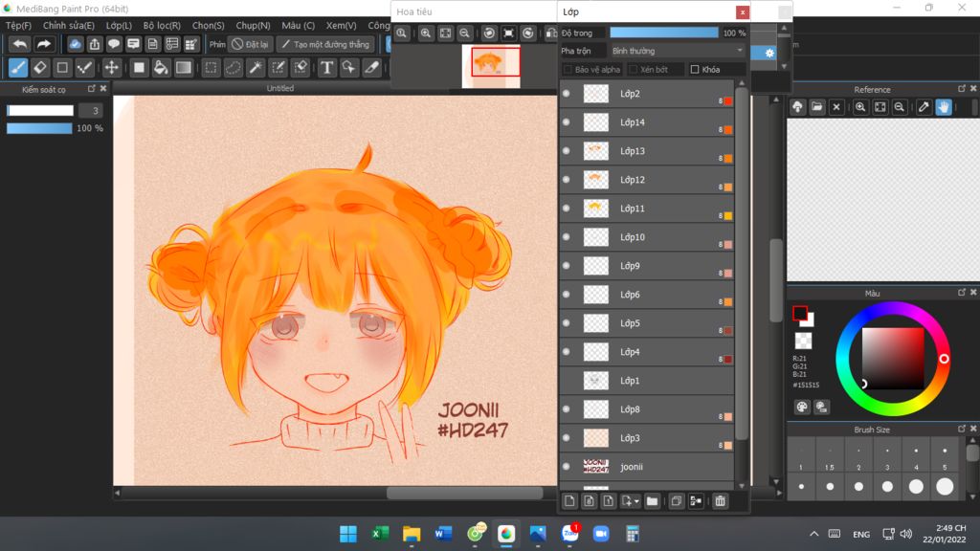The height and width of the screenshot is (551, 980).
Task: Select the Gradient tool
Action: [x=183, y=68]
